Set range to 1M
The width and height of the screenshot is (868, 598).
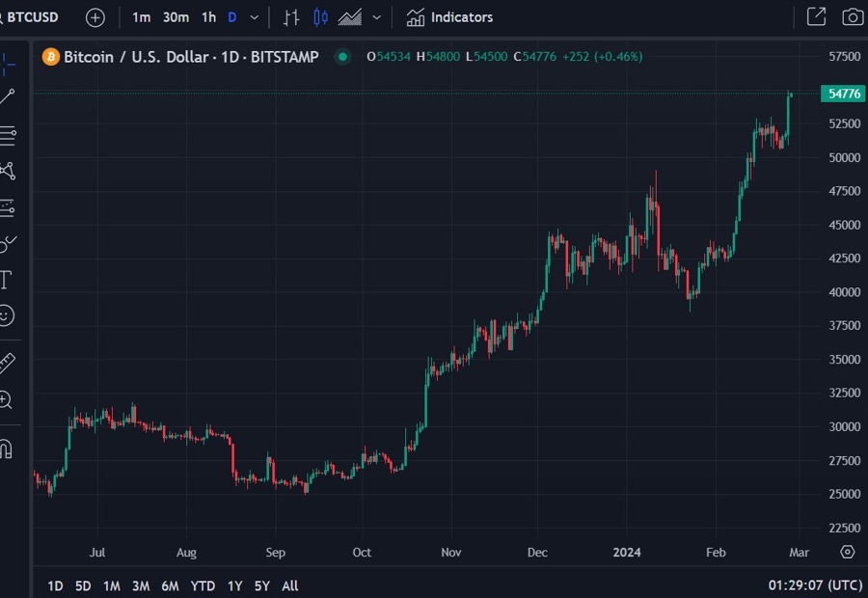pos(111,585)
